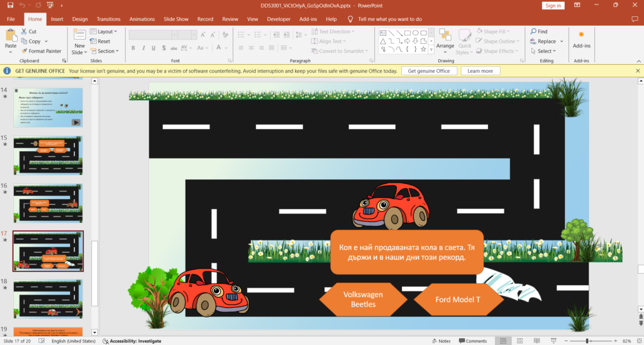Select the Ford Model T answer shape
Viewport: 644px width, 345px height.
458,299
